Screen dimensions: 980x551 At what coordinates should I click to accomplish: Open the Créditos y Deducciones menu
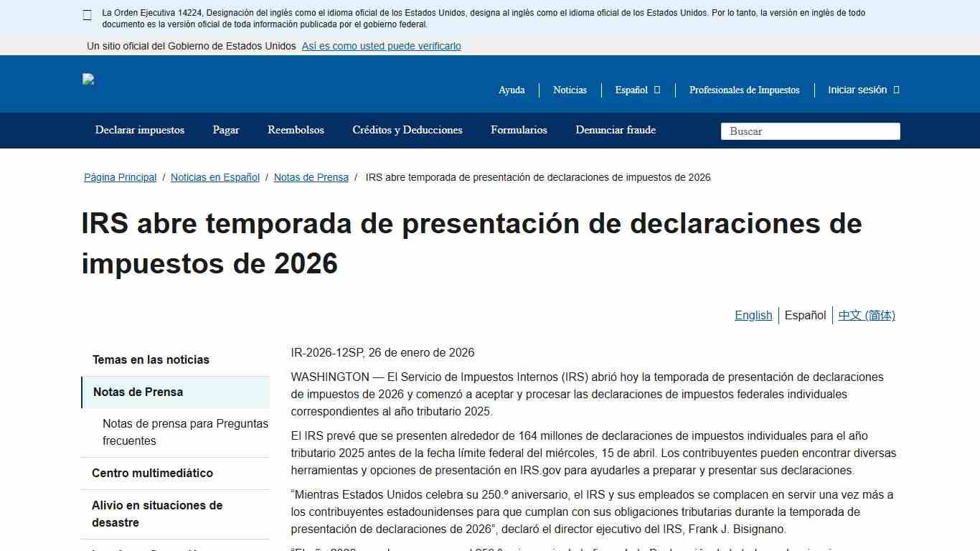click(x=407, y=130)
